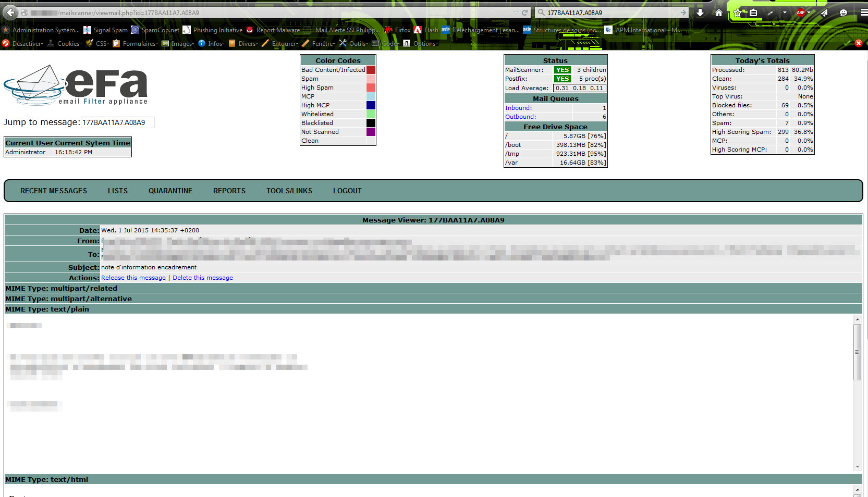Click the smiley face toolbar icon
The width and height of the screenshot is (868, 497).
pos(843,13)
